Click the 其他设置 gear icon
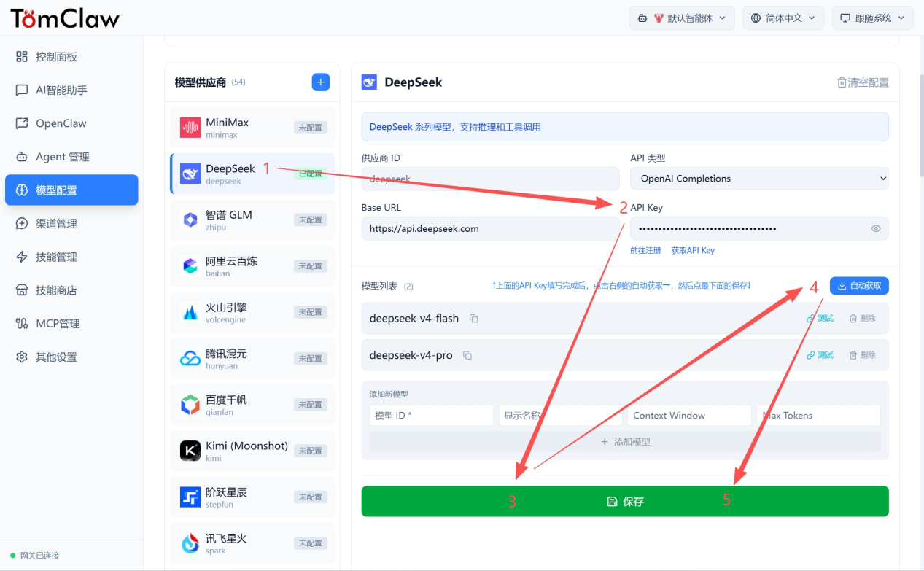The height and width of the screenshot is (571, 924). click(x=22, y=357)
